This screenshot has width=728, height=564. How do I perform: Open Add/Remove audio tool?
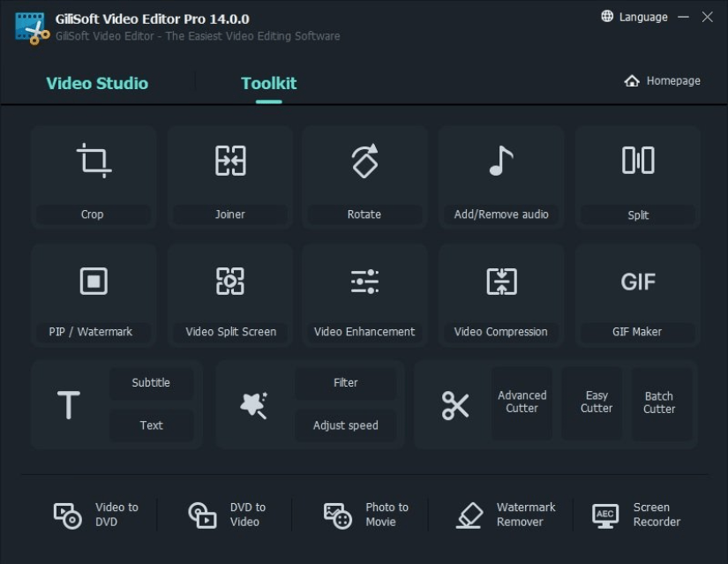pyautogui.click(x=501, y=177)
